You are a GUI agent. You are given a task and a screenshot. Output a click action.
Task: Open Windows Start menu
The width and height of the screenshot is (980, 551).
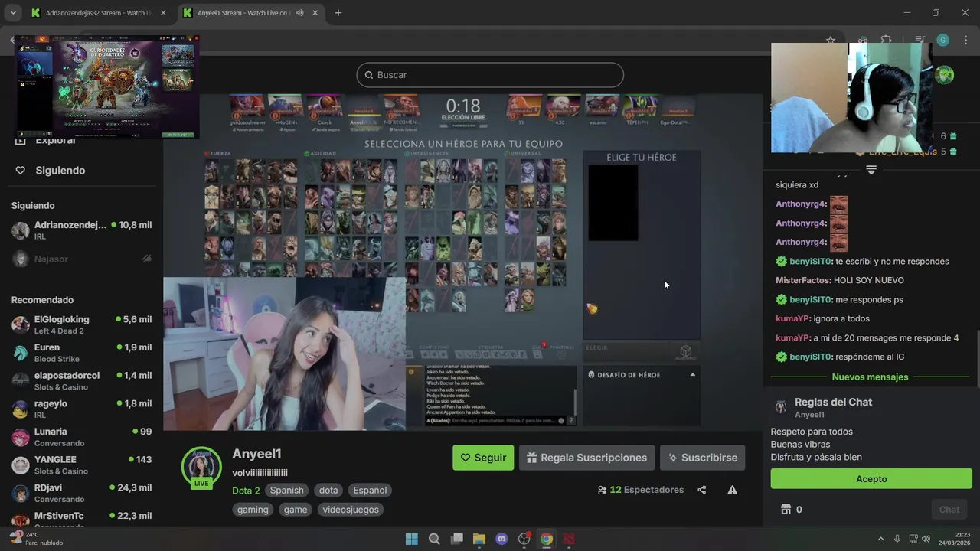(411, 539)
